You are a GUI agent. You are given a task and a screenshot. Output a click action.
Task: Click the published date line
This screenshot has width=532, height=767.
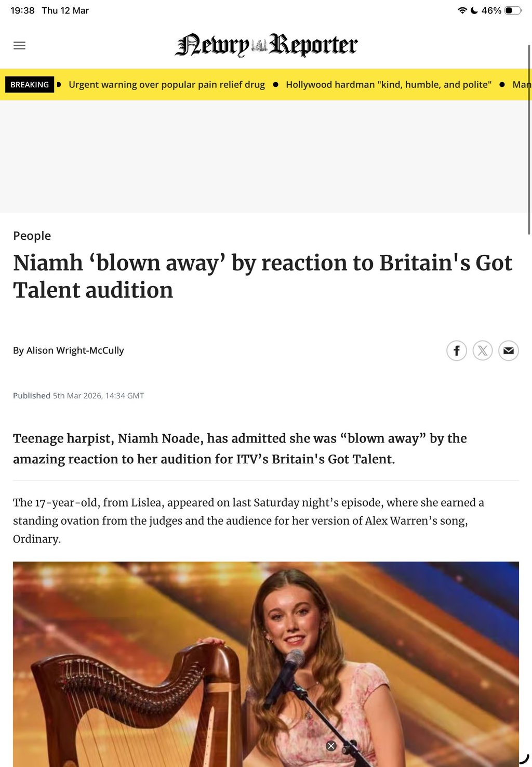[78, 396]
